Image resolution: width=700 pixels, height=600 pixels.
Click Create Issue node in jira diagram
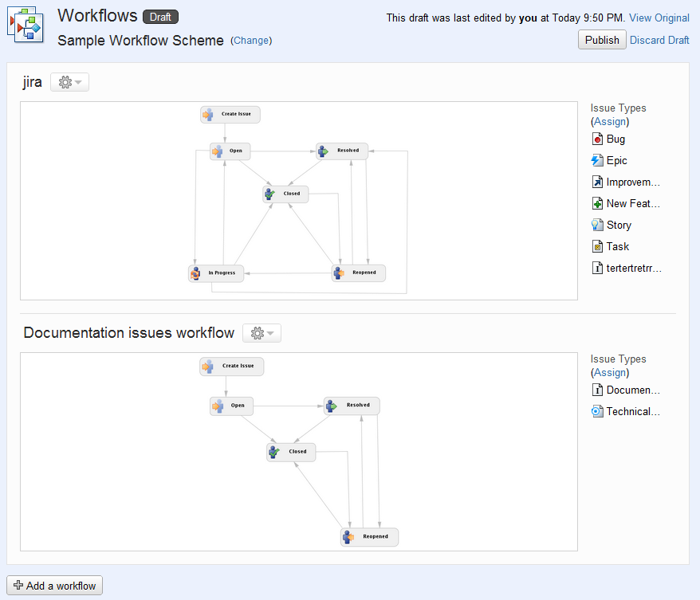230,114
